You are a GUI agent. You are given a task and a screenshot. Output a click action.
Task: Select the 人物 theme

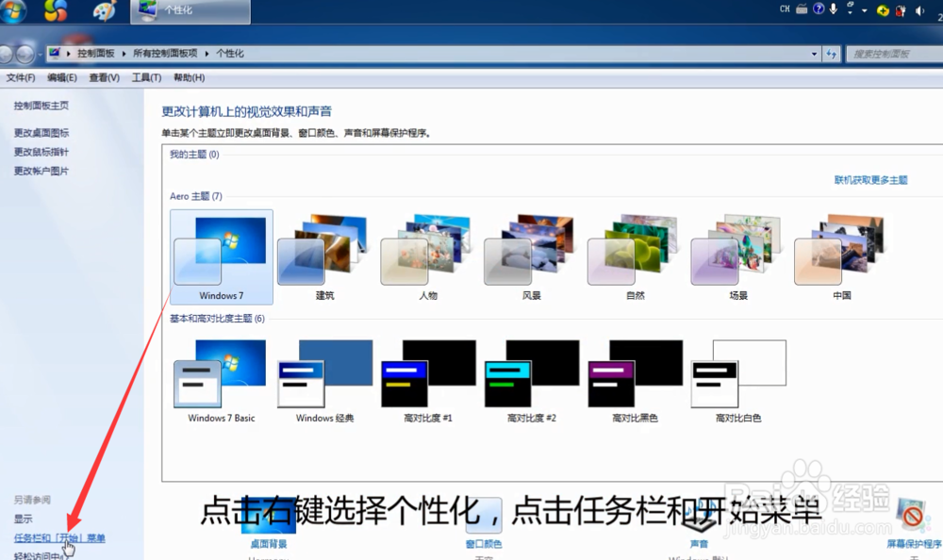[428, 256]
